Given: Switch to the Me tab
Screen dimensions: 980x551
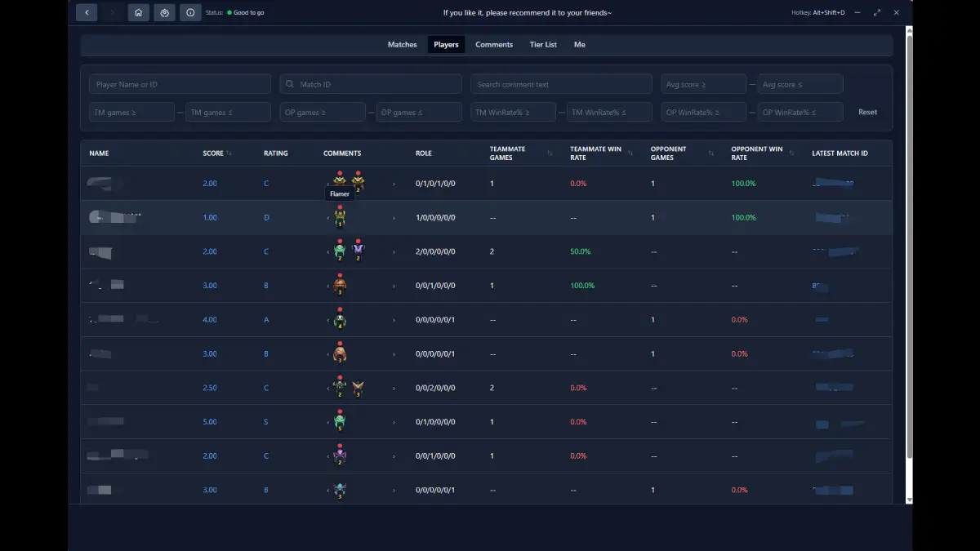Looking at the screenshot, I should [x=580, y=45].
